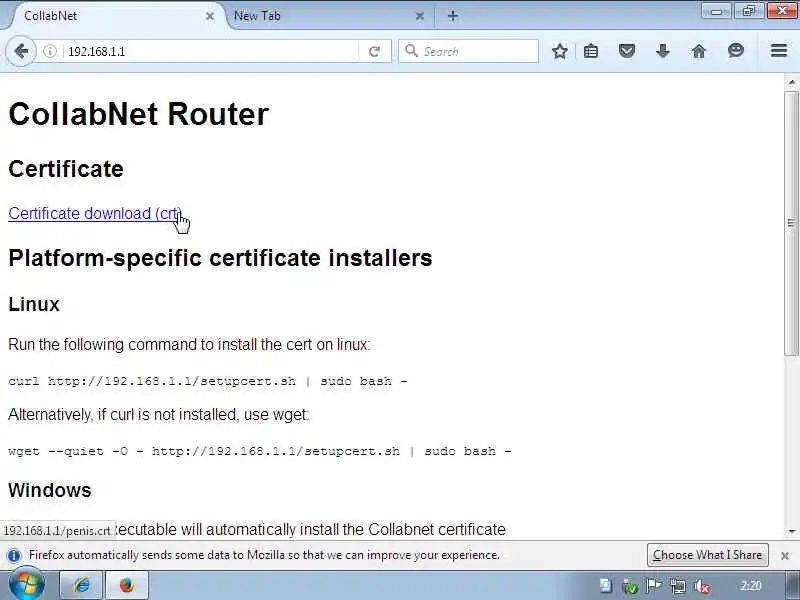Click the vertical scrollbar thumb

click(791, 223)
